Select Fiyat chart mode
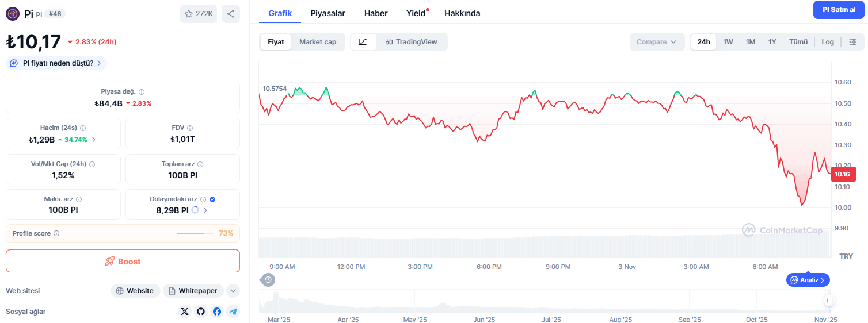The width and height of the screenshot is (868, 323). (276, 42)
